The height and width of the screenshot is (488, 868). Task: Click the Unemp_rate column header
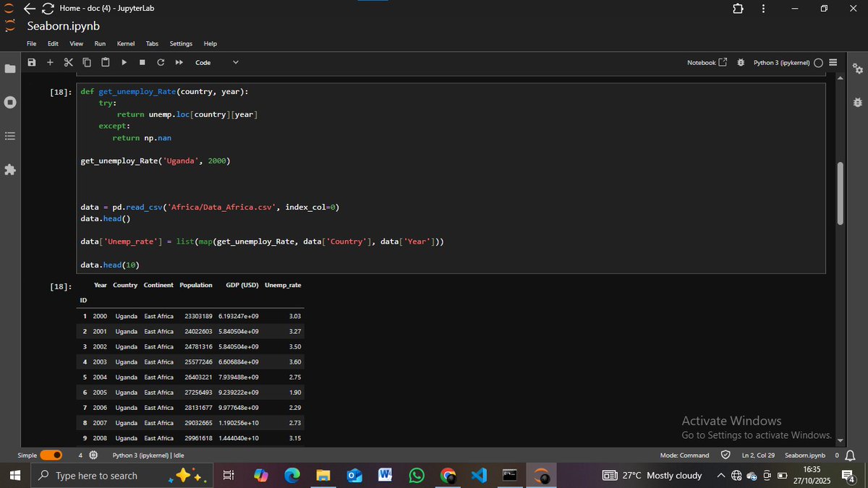tap(283, 285)
